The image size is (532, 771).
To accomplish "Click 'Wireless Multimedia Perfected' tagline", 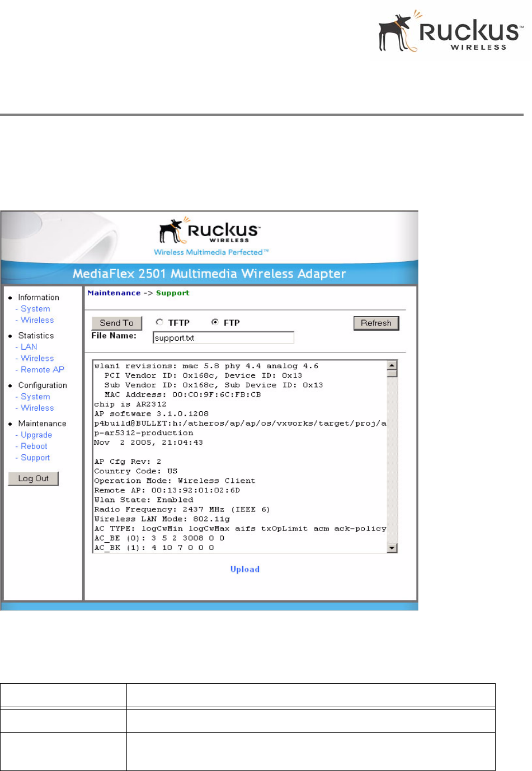I will (211, 252).
